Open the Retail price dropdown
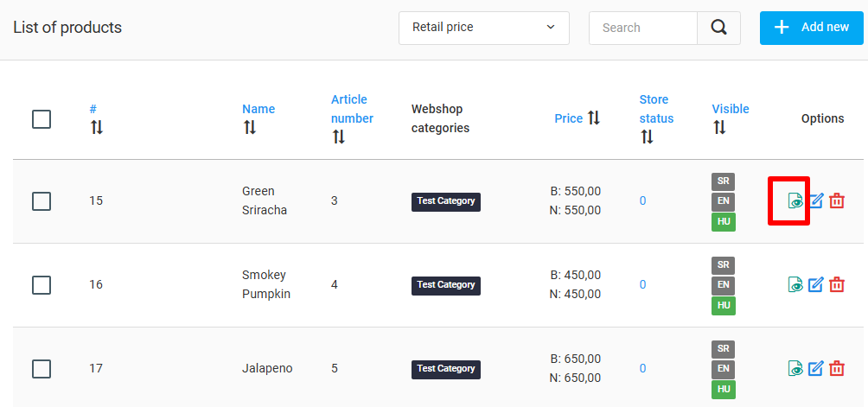The width and height of the screenshot is (868, 407). tap(484, 28)
